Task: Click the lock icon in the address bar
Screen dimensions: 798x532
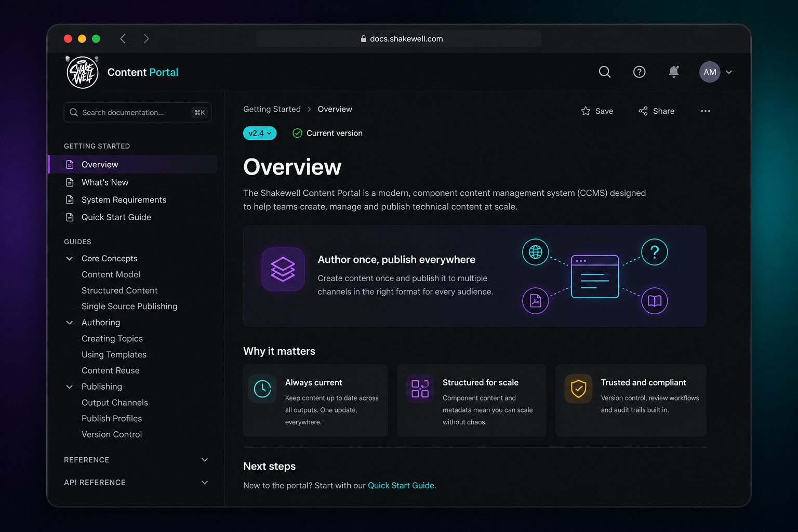Action: pos(363,38)
